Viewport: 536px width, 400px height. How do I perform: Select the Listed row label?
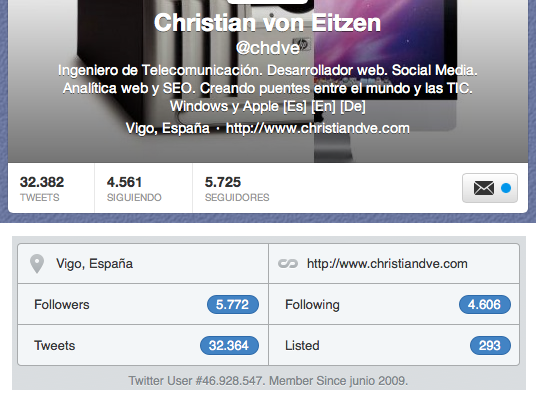tap(302, 345)
